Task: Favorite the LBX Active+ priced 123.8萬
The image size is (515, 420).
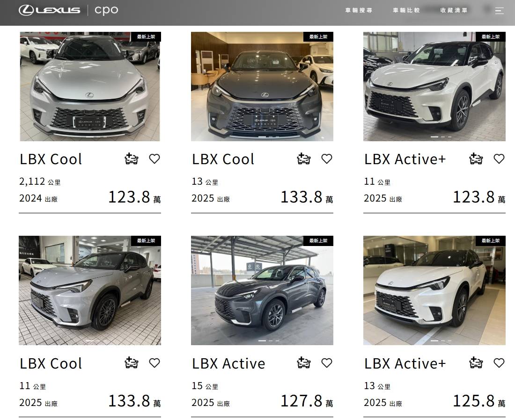Action: pos(499,159)
